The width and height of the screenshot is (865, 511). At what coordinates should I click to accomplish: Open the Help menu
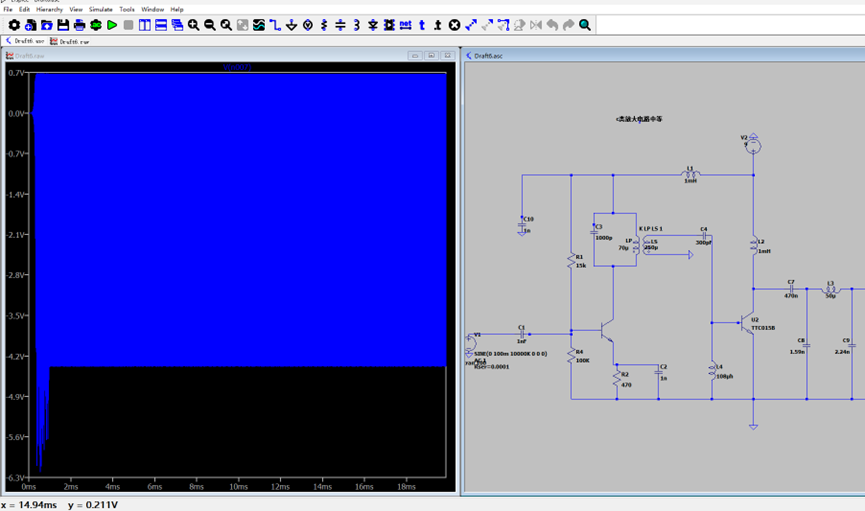coord(177,9)
